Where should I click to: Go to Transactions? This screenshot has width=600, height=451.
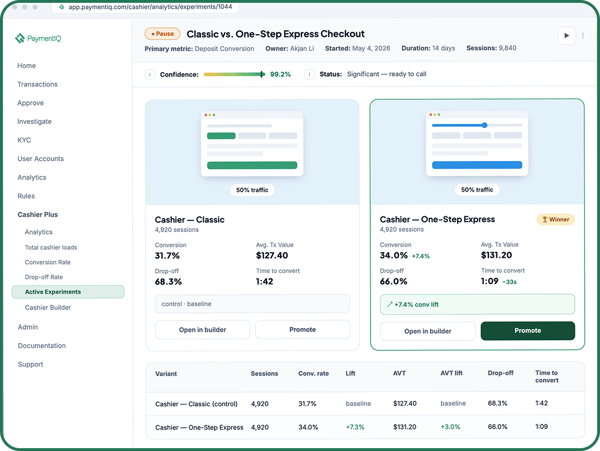(38, 84)
